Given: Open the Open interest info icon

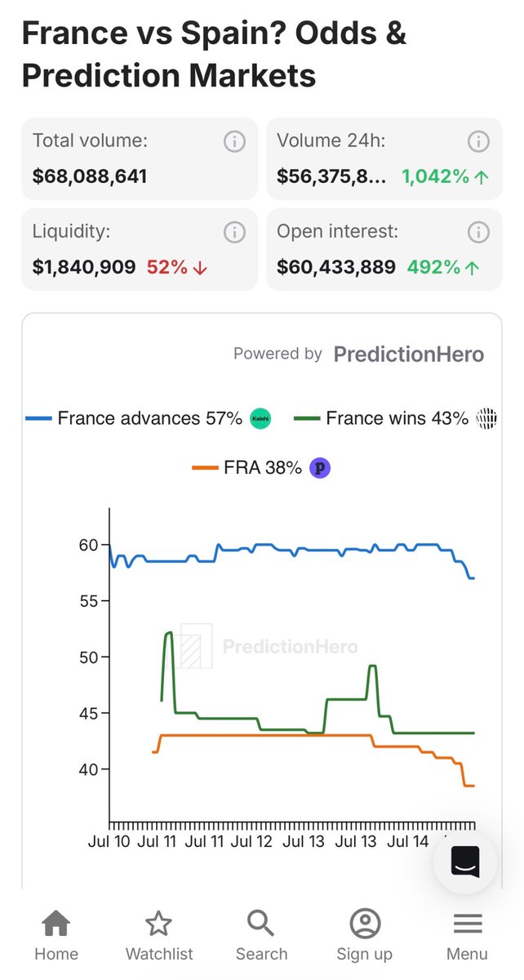Looking at the screenshot, I should coord(478,232).
